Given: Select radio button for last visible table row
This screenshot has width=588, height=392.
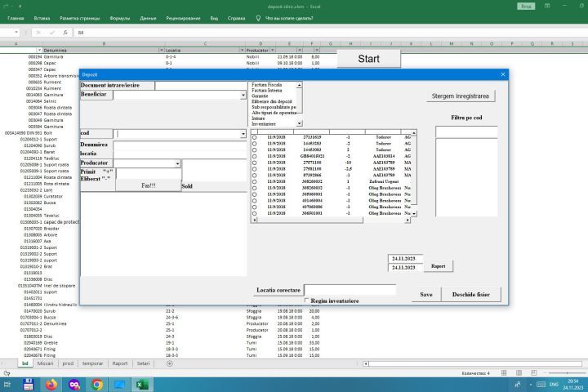Looking at the screenshot, I should pyautogui.click(x=254, y=213).
